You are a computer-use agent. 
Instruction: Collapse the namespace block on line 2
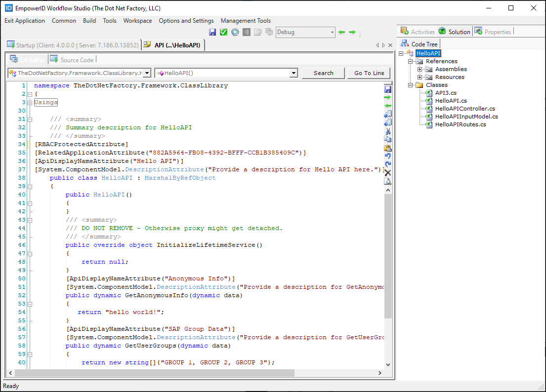coord(30,94)
